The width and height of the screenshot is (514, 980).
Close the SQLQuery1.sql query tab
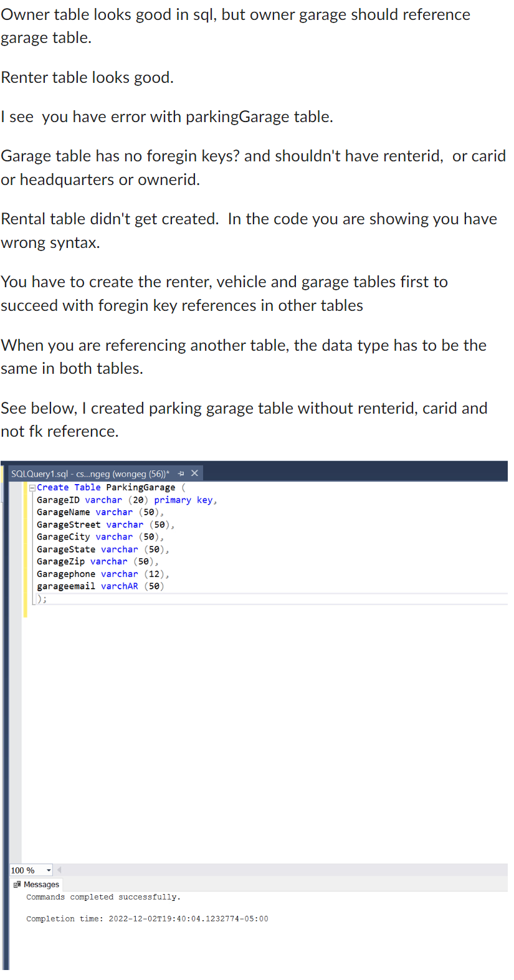[194, 473]
